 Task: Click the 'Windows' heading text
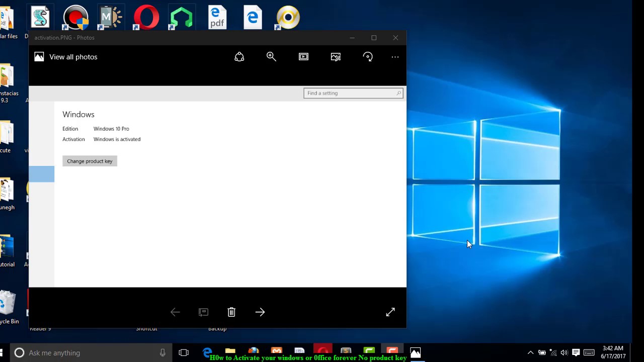tap(78, 115)
